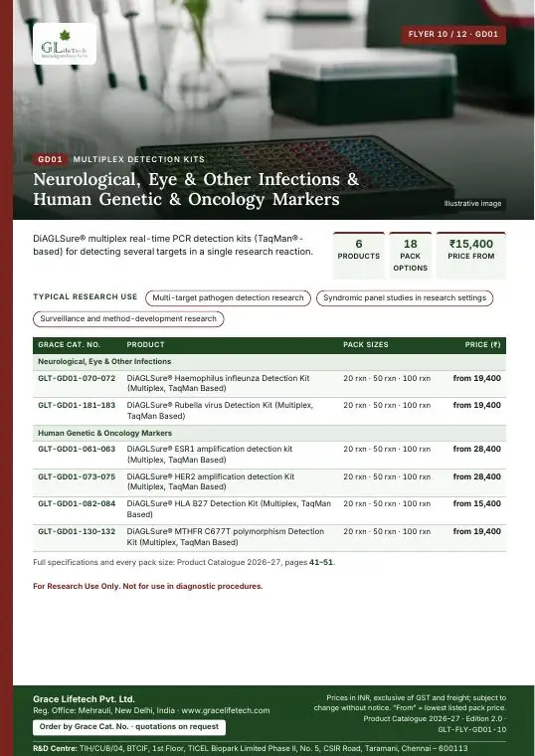The width and height of the screenshot is (535, 756).
Task: Click the FLYER 10 / 12 · GD01 badge
Action: [x=453, y=34]
